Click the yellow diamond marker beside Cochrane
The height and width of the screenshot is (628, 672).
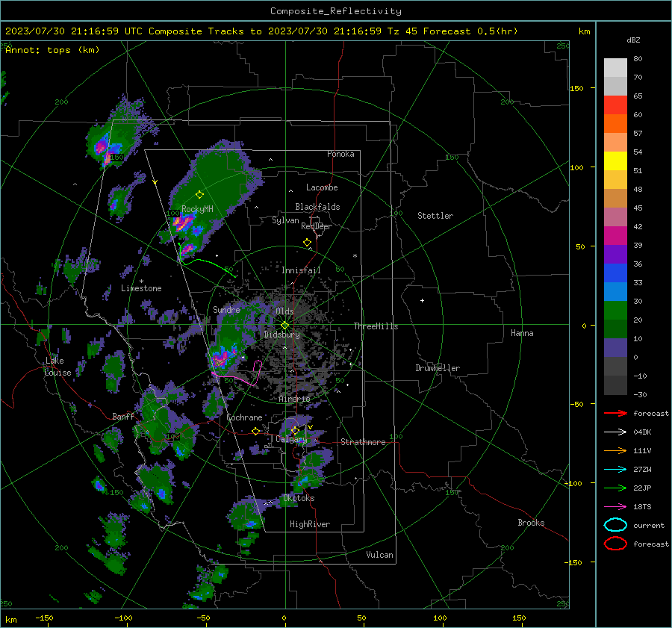(255, 431)
